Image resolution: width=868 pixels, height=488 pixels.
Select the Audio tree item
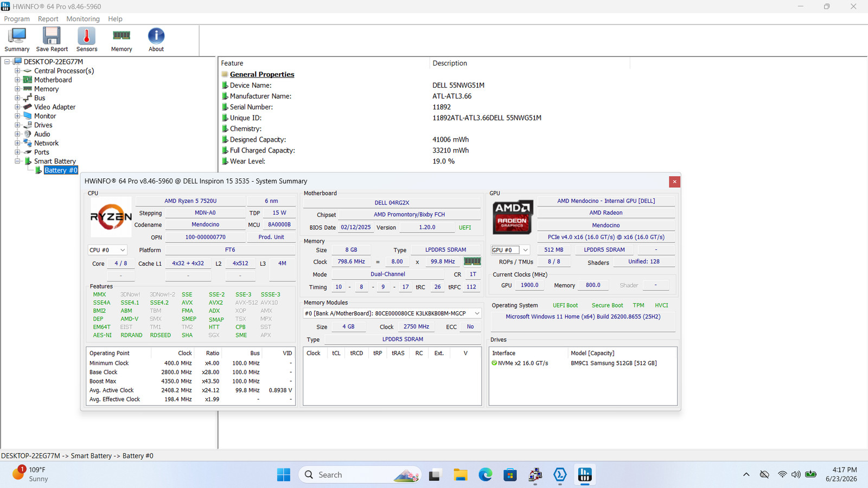42,134
